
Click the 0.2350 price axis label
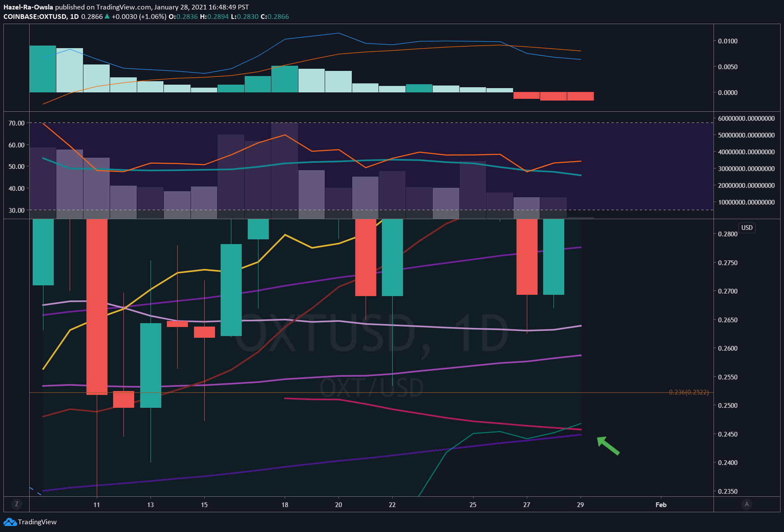(728, 491)
